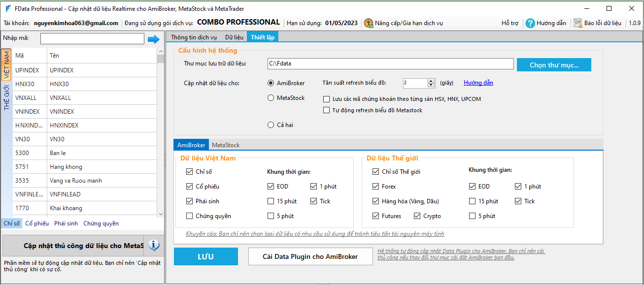Open the MetaStock sub-tab

[226, 145]
